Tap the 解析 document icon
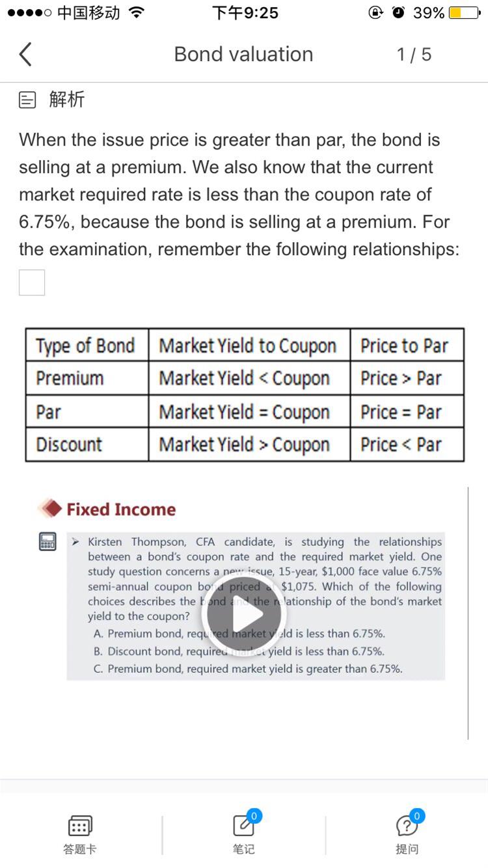Image resolution: width=488 pixels, height=868 pixels. coord(27,100)
